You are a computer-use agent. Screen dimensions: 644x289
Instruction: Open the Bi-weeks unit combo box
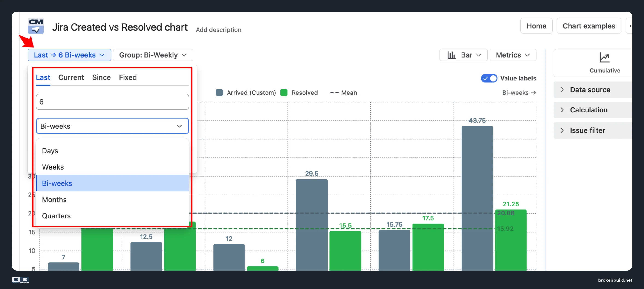pyautogui.click(x=112, y=126)
